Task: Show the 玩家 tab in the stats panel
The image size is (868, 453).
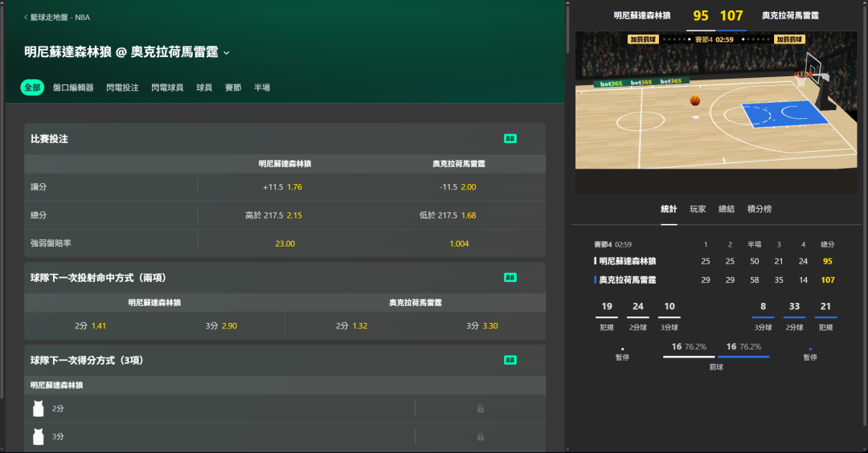Action: click(x=698, y=209)
